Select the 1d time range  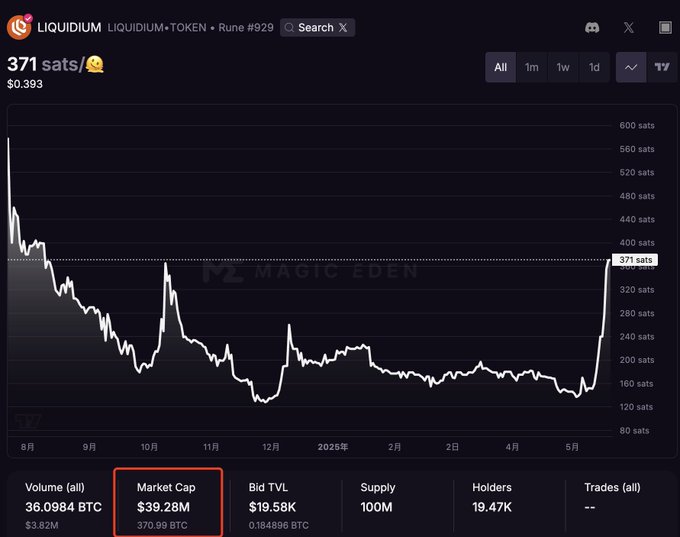(594, 67)
